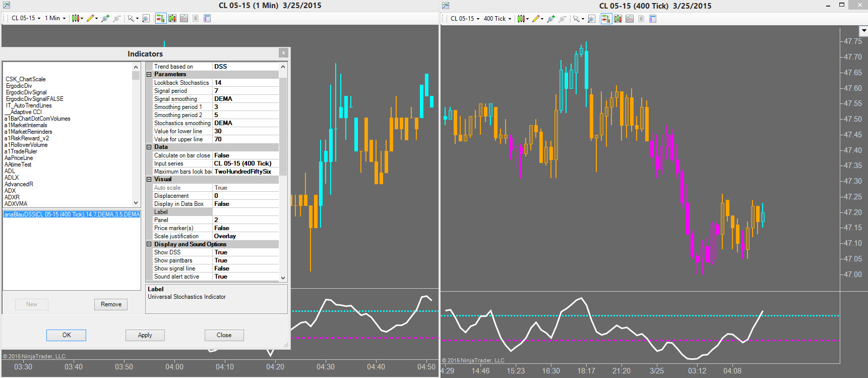Screen dimensions: 868x378
Task: Close Indicators dialog with the X
Action: (283, 53)
